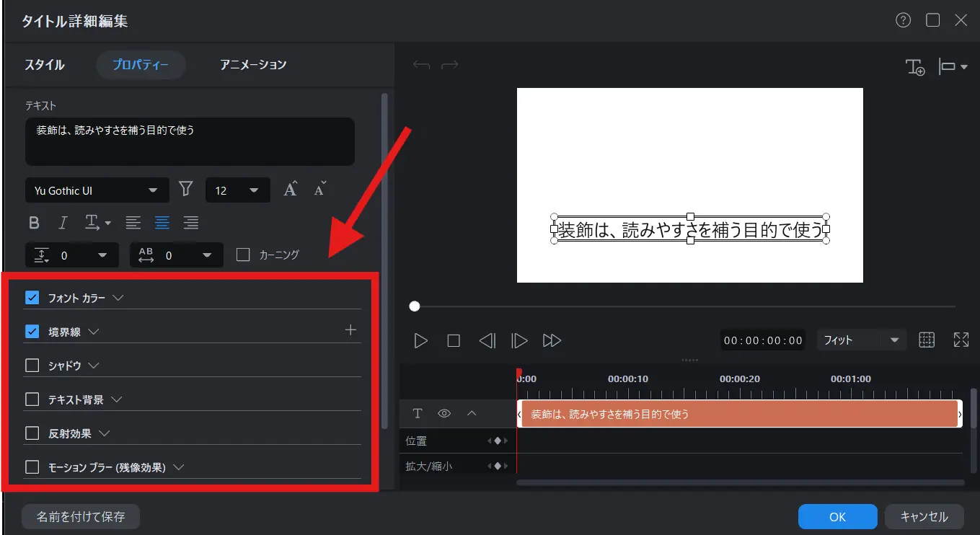Insert a new text object with the T-plus icon
980x535 pixels.
pyautogui.click(x=915, y=67)
